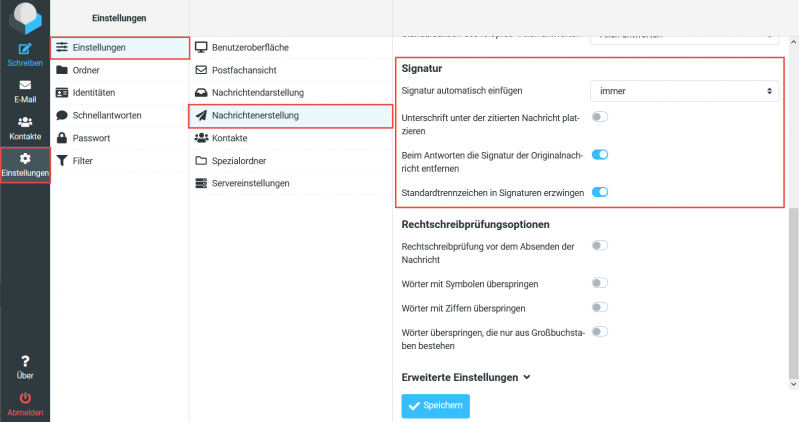Viewport: 799px width, 422px height.
Task: Open the Passwort lock section
Action: tap(90, 138)
